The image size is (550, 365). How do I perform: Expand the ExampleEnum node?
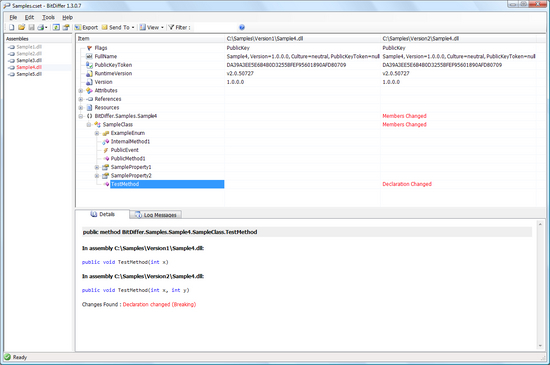pyautogui.click(x=97, y=133)
